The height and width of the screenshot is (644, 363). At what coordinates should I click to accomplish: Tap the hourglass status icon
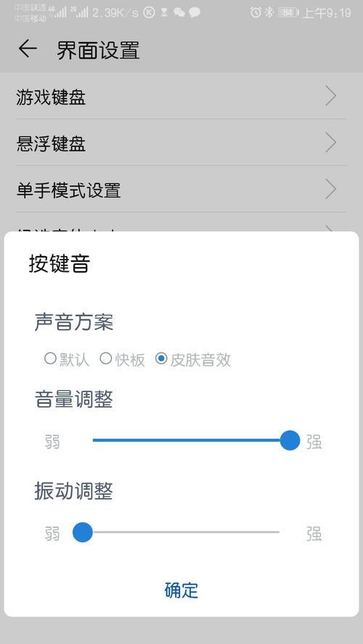pyautogui.click(x=165, y=13)
